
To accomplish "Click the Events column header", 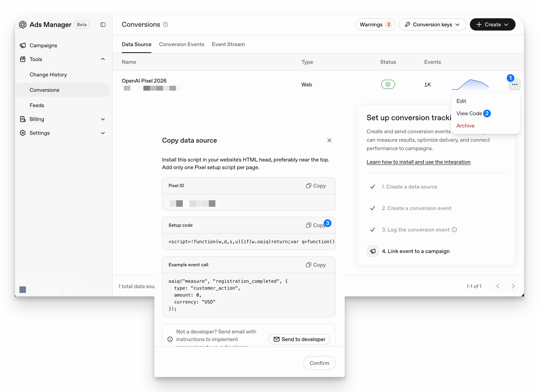I will click(432, 62).
